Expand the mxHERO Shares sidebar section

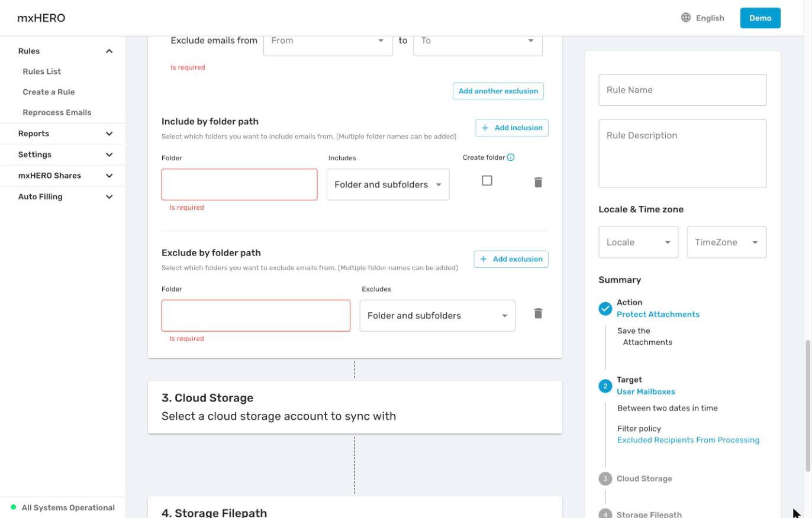pos(63,176)
